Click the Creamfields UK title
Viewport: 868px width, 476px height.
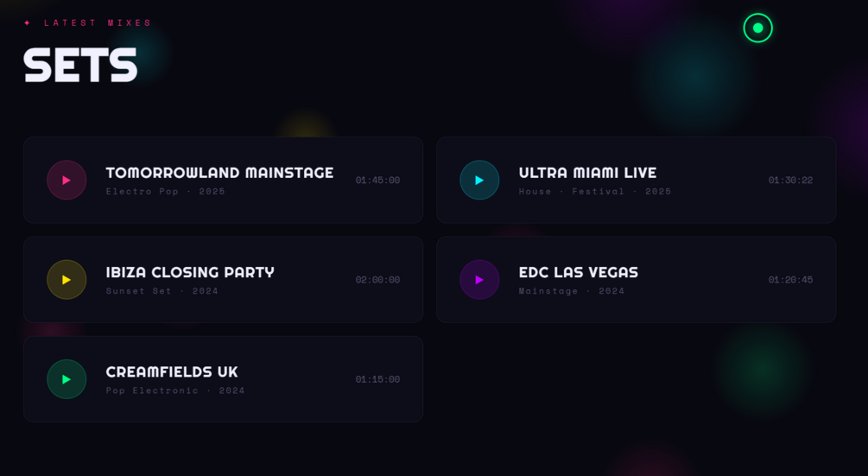pos(172,372)
